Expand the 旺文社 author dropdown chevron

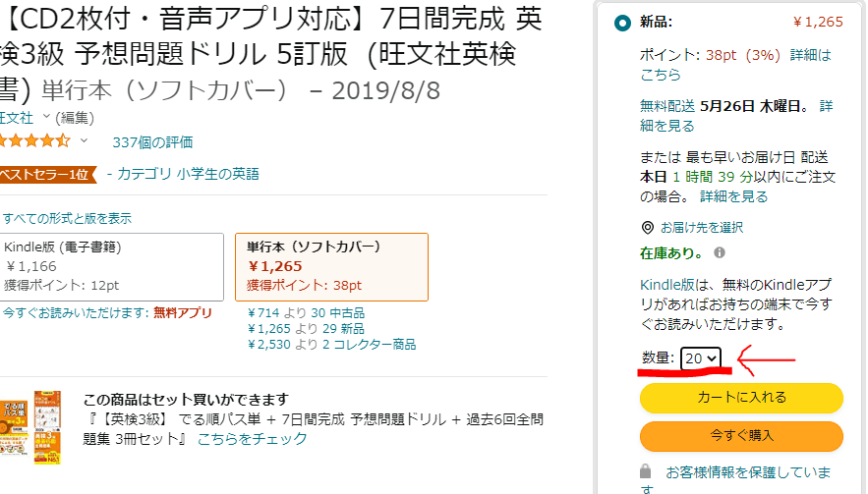(x=45, y=117)
